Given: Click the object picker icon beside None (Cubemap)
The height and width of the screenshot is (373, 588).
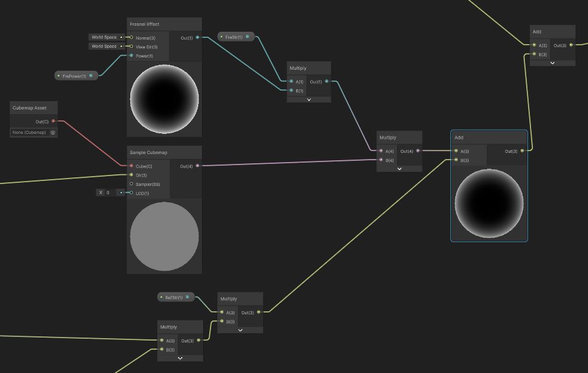Looking at the screenshot, I should 53,132.
